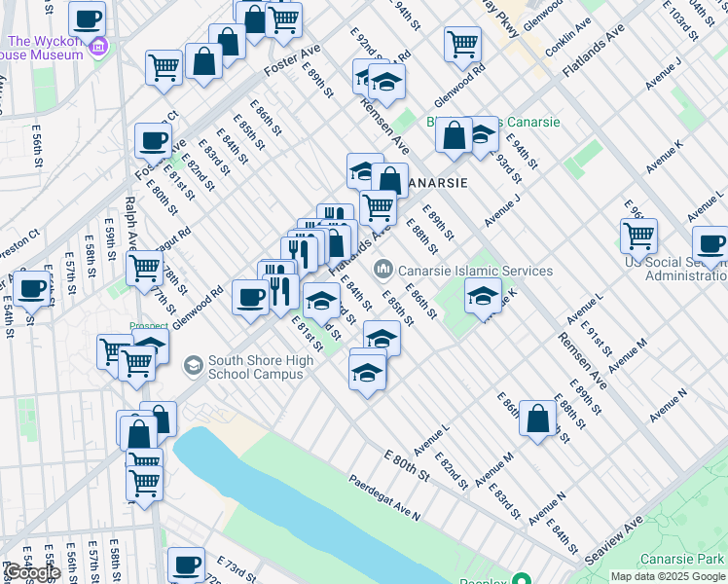728x584 pixels.
Task: Click the school marker beside Remsen Ave label
Action: pyautogui.click(x=386, y=85)
